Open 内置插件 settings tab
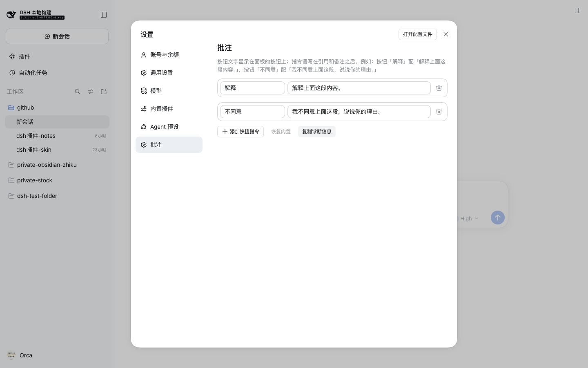The width and height of the screenshot is (588, 368). (169, 109)
